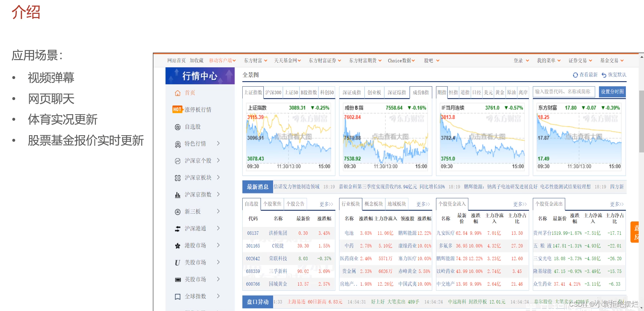The height and width of the screenshot is (311, 644).
Task: Click 贵州茅台 in fund outflow table
Action: point(542,233)
